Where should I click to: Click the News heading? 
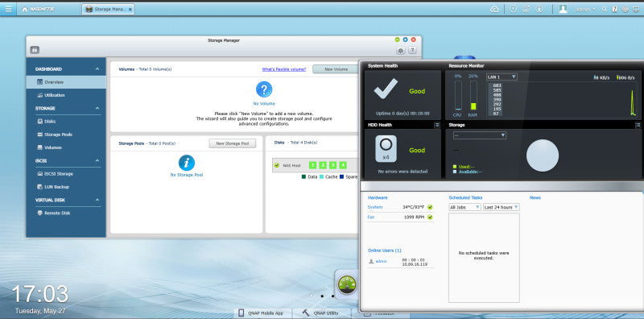tap(535, 197)
